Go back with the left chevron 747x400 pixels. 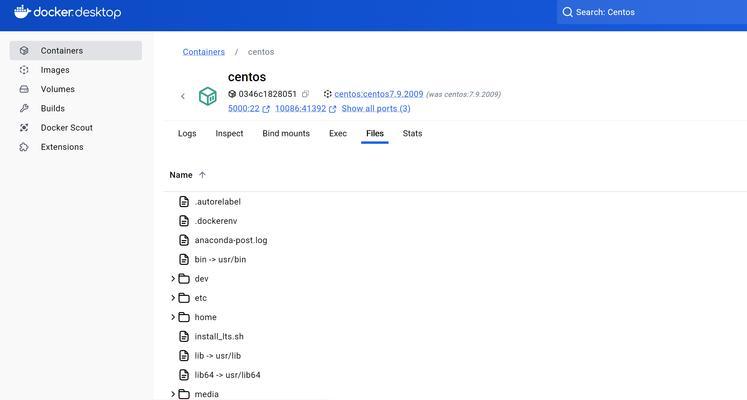tap(182, 96)
